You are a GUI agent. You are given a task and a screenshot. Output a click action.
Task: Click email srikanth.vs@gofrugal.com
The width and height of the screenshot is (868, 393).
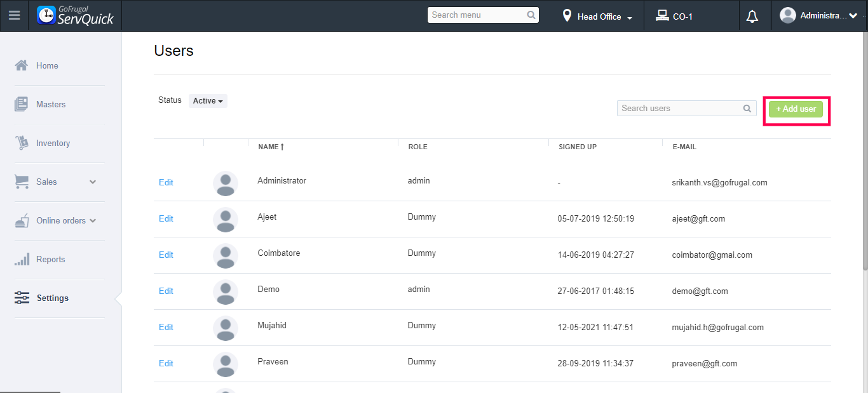tap(719, 183)
